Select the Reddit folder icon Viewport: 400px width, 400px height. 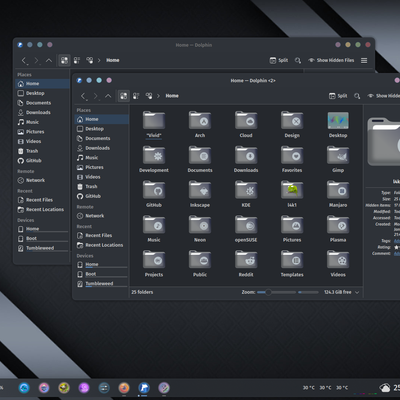246,260
